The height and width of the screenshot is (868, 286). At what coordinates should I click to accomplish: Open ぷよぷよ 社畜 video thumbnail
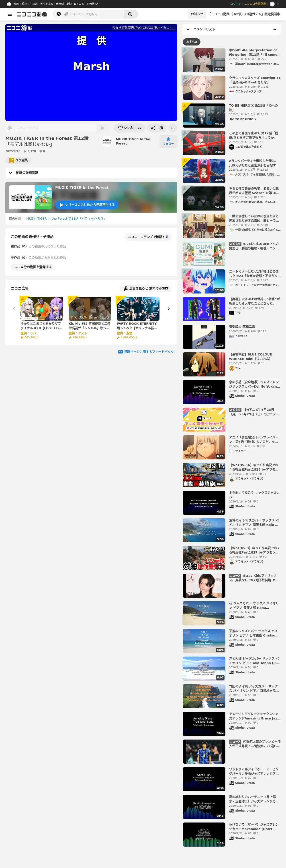[x=204, y=309]
